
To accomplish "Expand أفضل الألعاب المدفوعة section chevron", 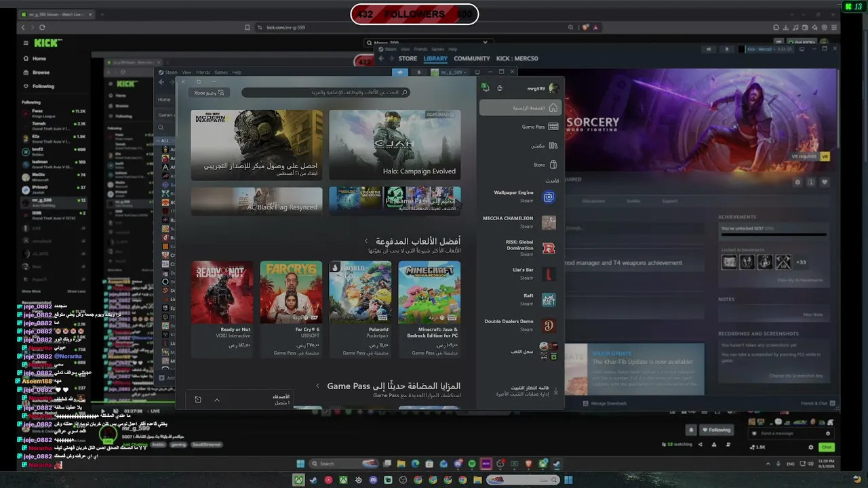I will [366, 241].
